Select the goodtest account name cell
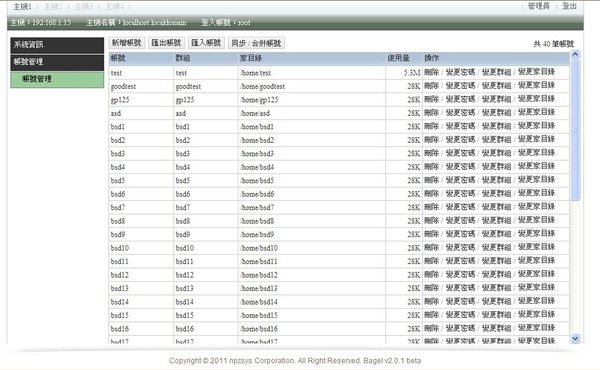This screenshot has height=370, width=600. point(141,86)
